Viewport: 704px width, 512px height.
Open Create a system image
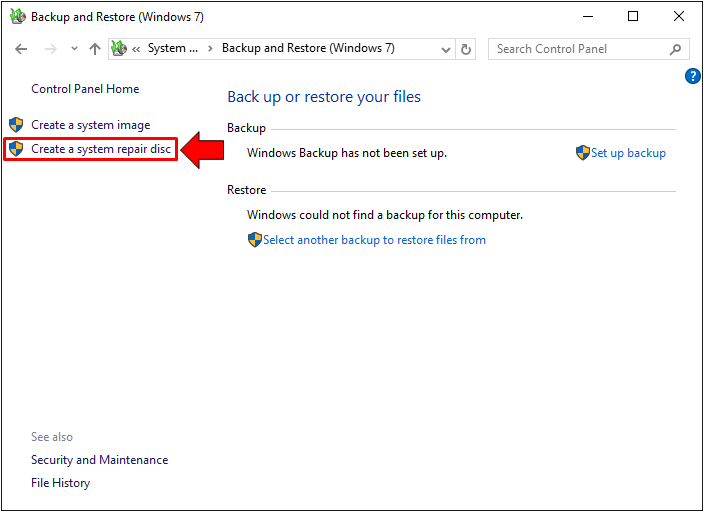pos(90,125)
